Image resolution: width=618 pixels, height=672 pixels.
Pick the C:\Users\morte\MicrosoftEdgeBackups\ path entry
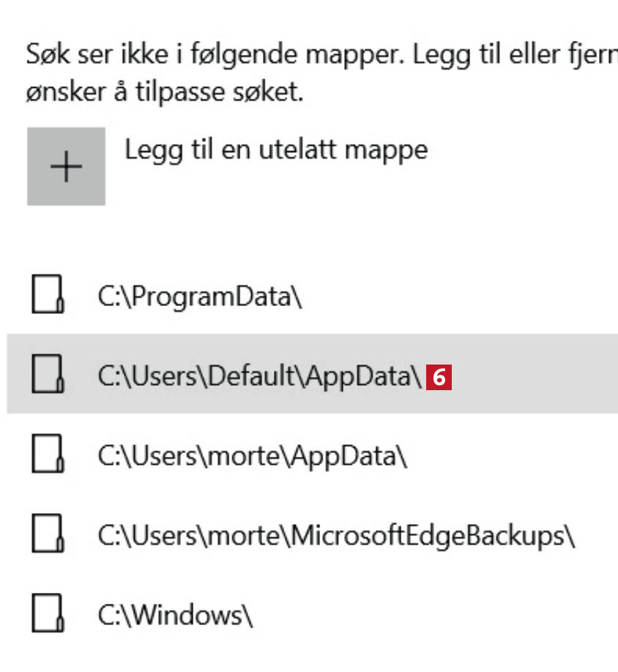[x=337, y=537]
